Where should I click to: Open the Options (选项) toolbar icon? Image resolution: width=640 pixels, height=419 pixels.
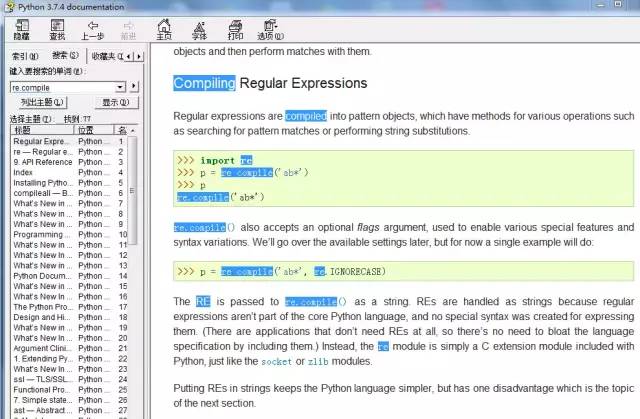(270, 30)
